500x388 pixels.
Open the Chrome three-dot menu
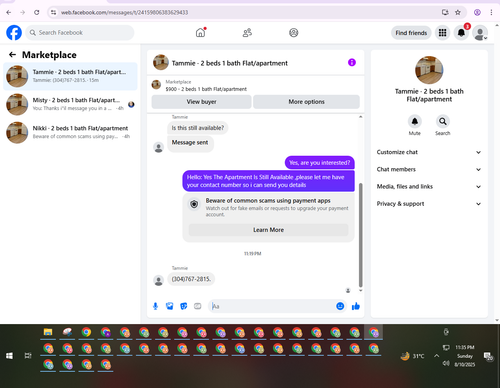pos(491,12)
